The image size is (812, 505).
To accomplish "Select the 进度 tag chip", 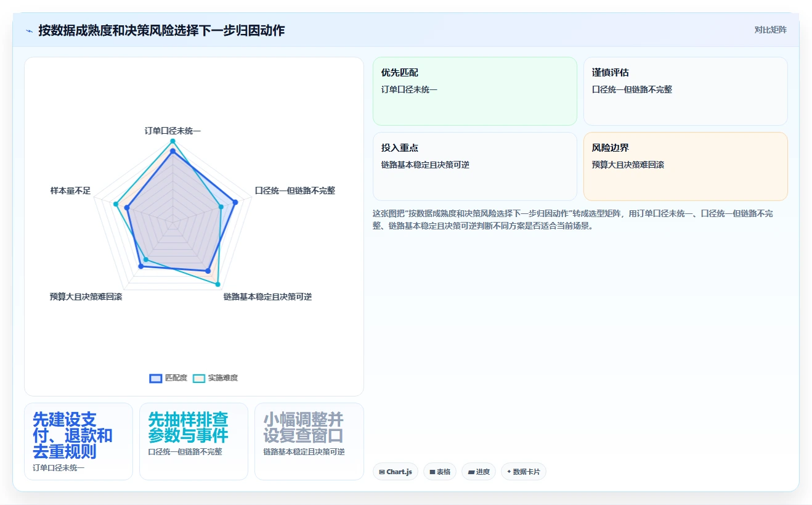I will pos(479,472).
